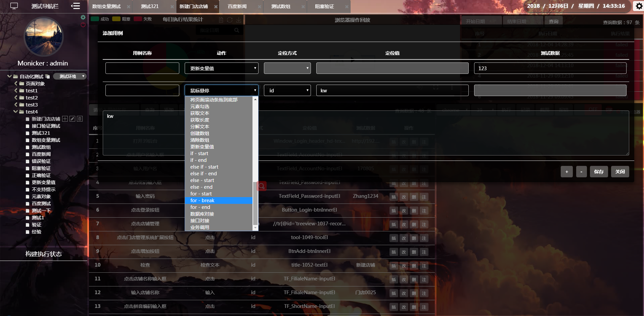This screenshot has width=644, height=316.
Task: Click the 删 delete button in row 6
Action: 414,211
